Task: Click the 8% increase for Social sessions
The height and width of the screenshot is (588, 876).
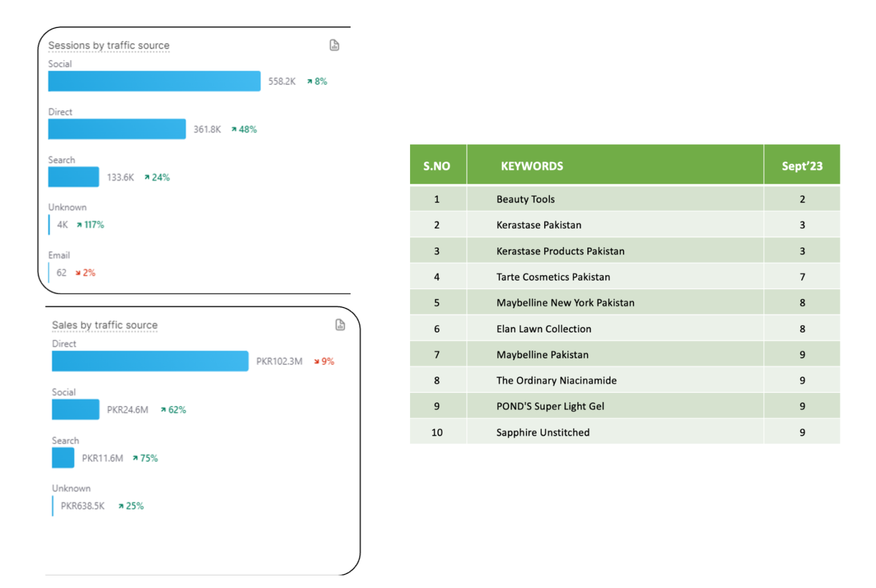Action: (x=317, y=82)
